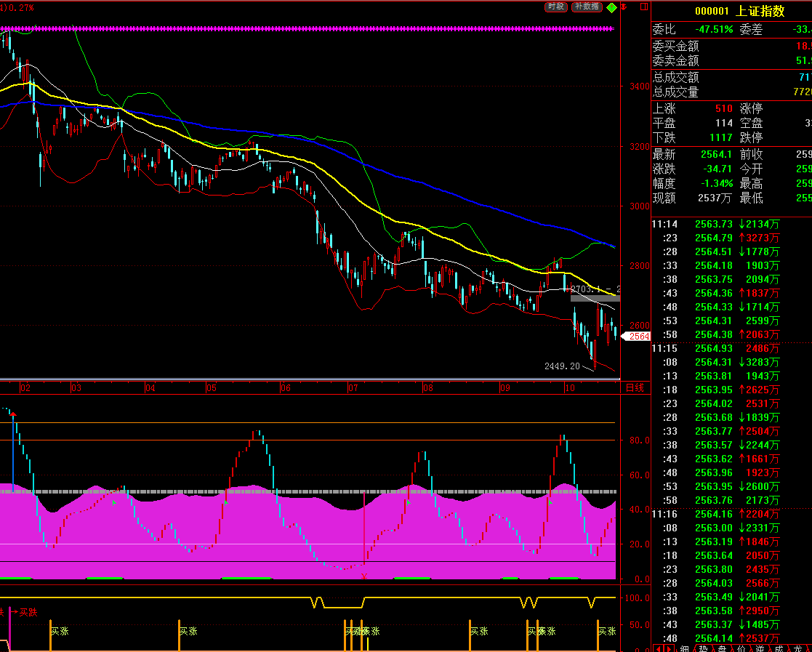
Task: Click the red ¥ marker at indicator bottom
Action: pos(364,576)
